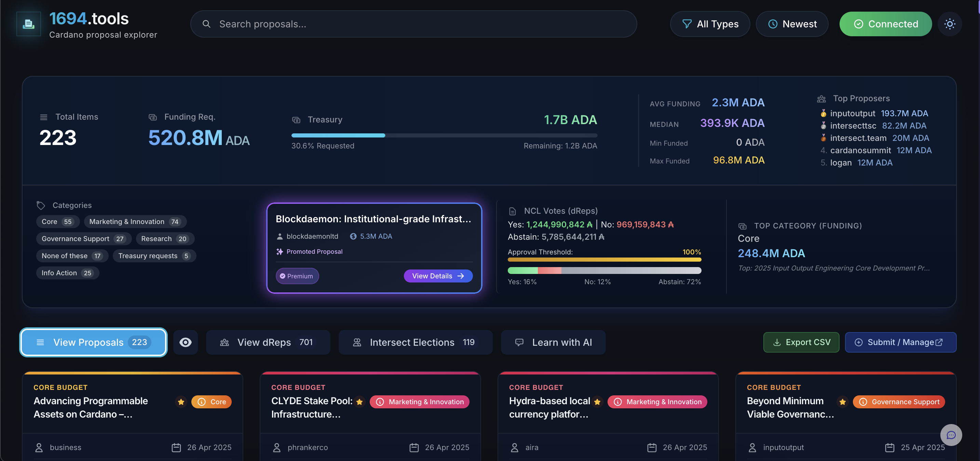Toggle the Connected wallet status button
This screenshot has height=461, width=980.
point(885,24)
